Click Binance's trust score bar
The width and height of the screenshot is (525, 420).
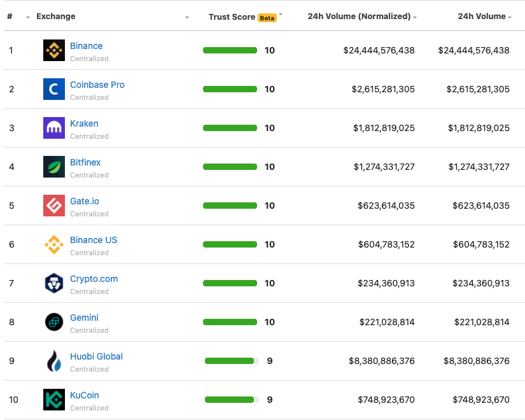coord(230,50)
